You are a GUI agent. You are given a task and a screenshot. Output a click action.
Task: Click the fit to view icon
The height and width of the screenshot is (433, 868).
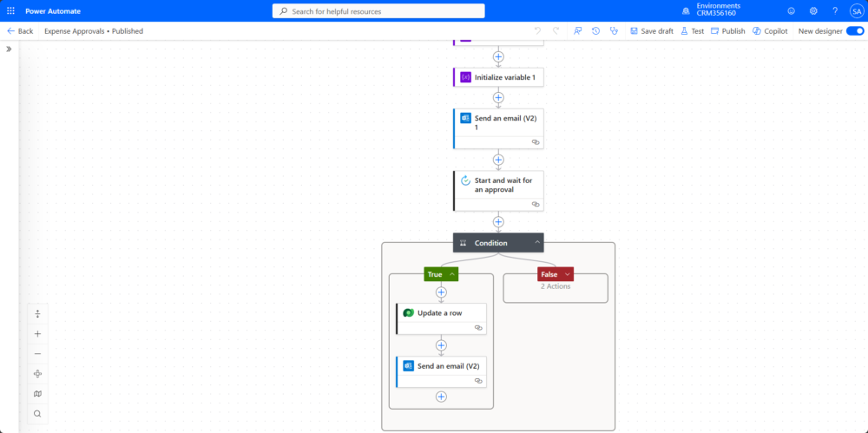[37, 374]
